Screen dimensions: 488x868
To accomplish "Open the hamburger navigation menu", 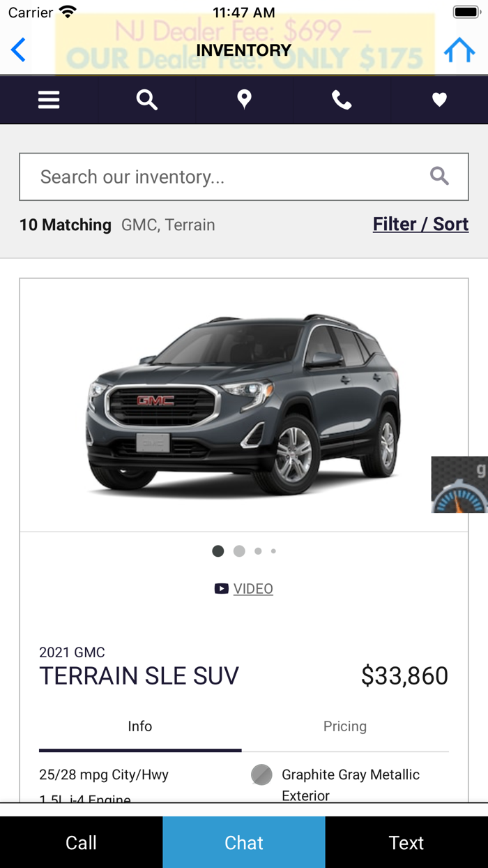I will coord(49,99).
